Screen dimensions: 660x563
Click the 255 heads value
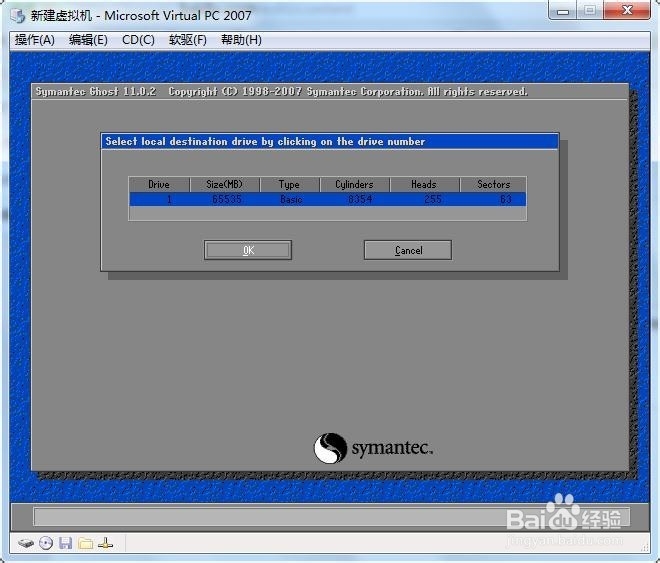point(433,199)
